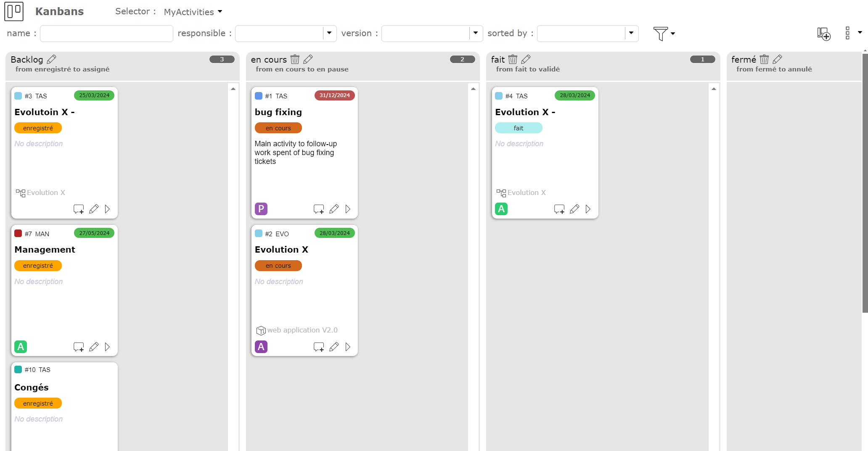Open the MyActivities selector
The image size is (868, 451).
coord(193,12)
